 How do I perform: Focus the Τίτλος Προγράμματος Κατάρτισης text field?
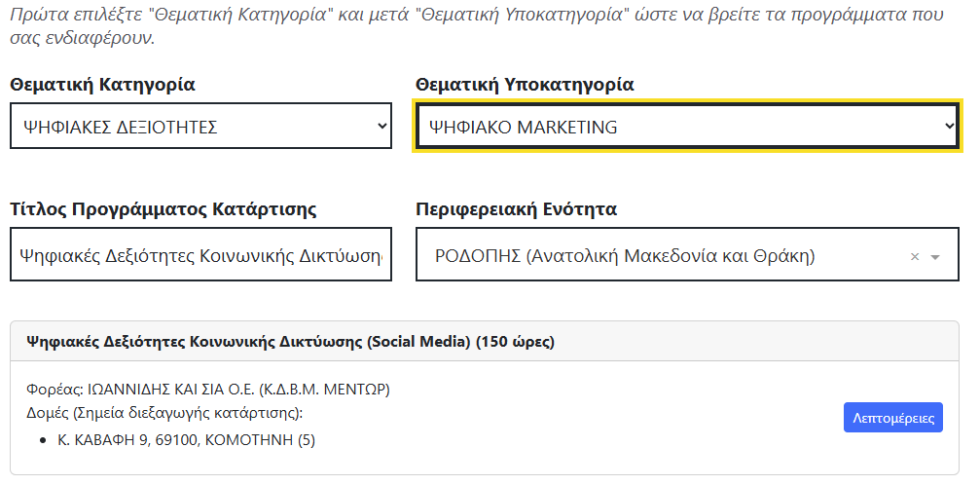coord(200,257)
